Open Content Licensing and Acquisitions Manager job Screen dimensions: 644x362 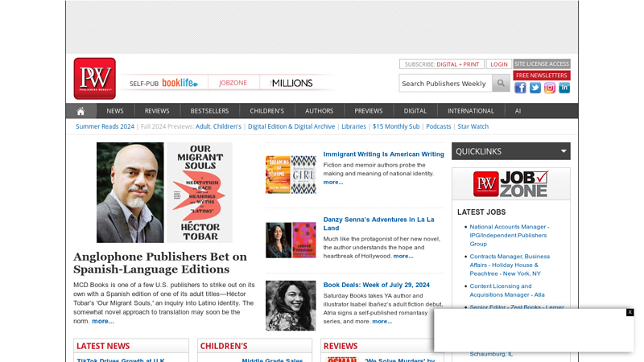[507, 290]
